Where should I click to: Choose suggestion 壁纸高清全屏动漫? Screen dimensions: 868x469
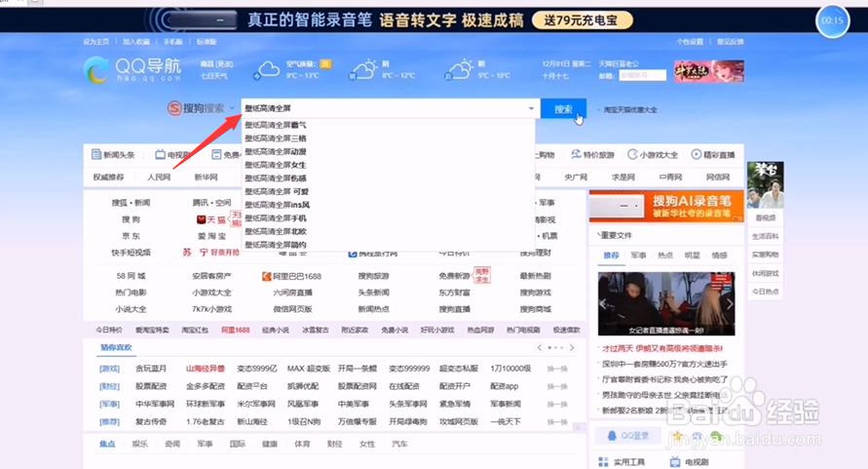coord(275,152)
